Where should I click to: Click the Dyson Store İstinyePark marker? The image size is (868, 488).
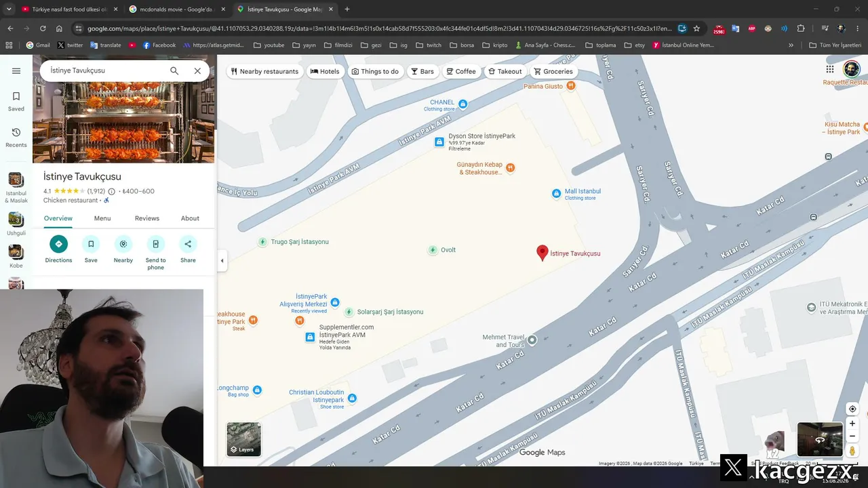(439, 142)
